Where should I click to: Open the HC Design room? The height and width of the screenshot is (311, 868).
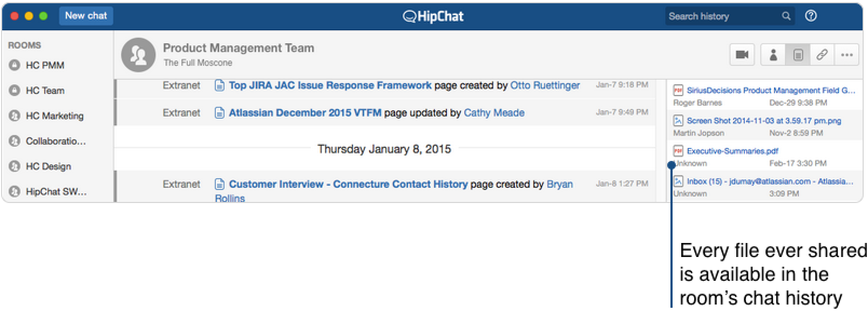click(x=49, y=166)
